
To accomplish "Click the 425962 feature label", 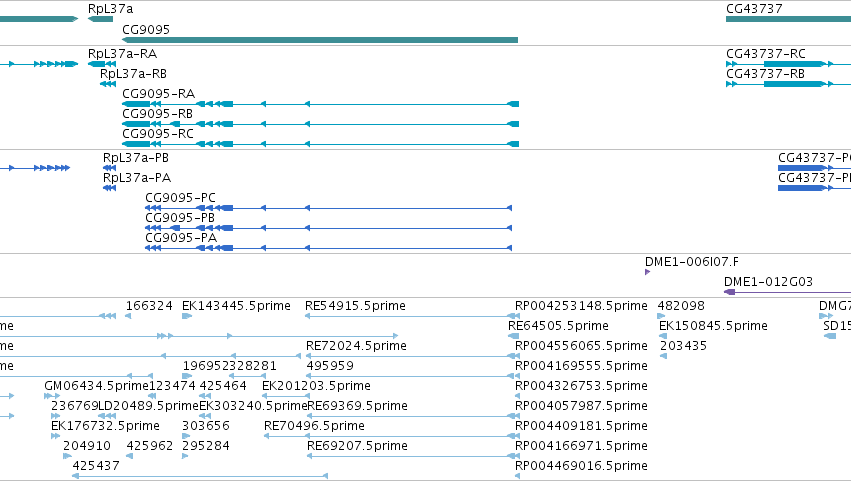I will (x=149, y=446).
